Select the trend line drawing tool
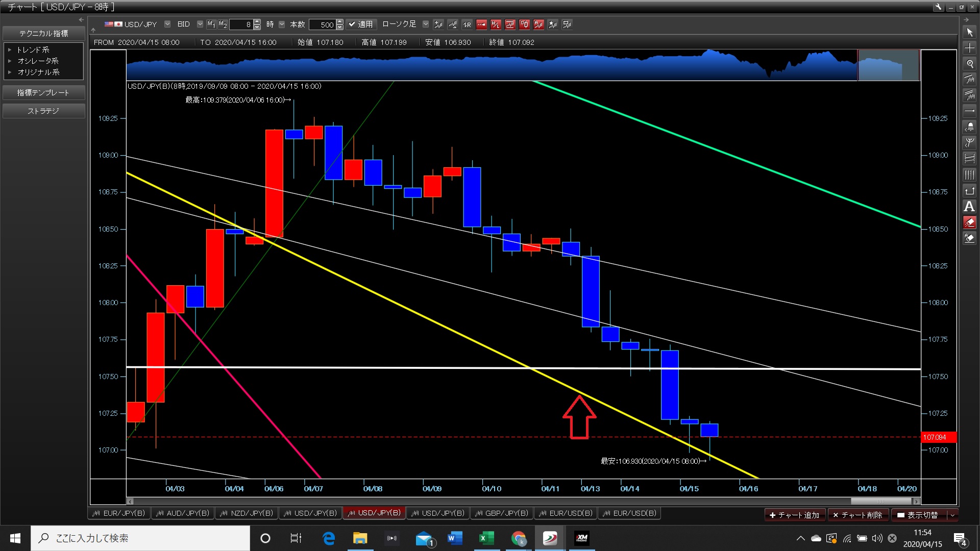This screenshot has width=980, height=551. tap(969, 80)
